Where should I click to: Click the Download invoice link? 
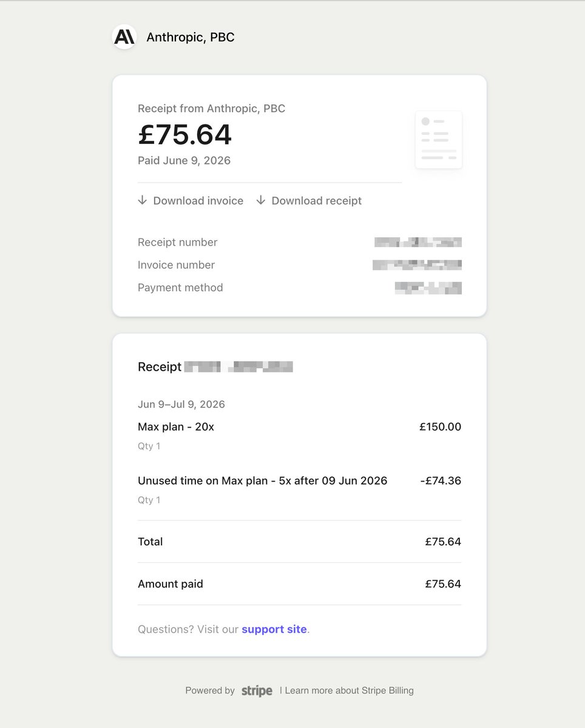coord(198,201)
